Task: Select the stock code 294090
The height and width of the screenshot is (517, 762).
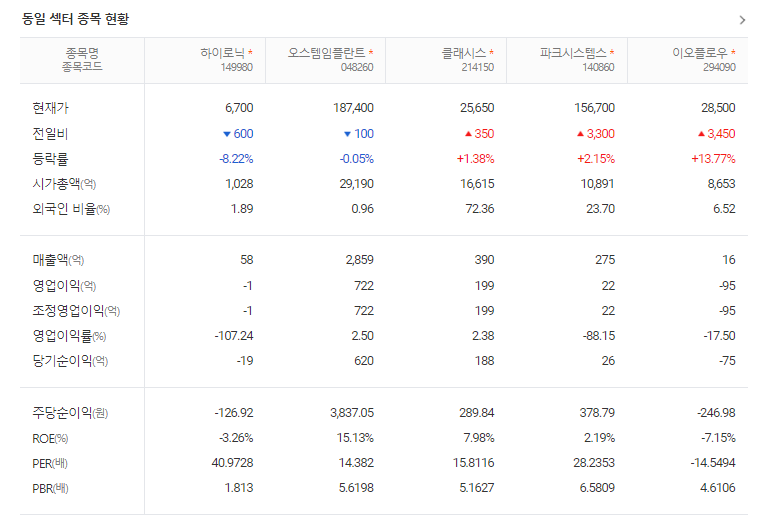Action: [x=719, y=67]
